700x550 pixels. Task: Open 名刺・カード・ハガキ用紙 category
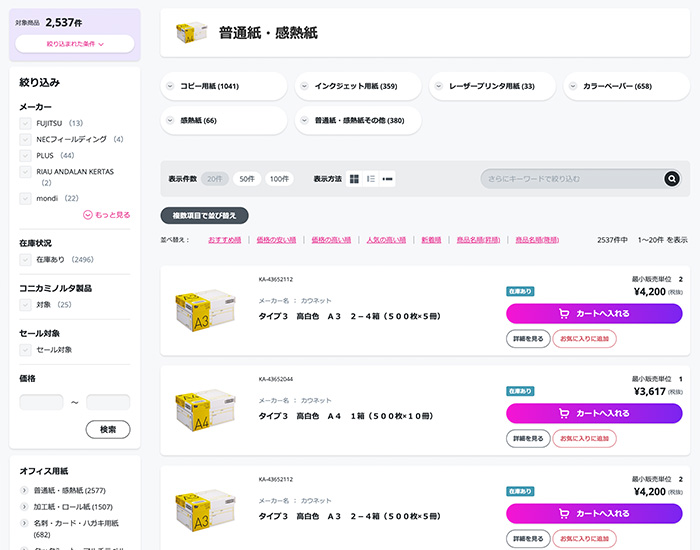[x=76, y=529]
